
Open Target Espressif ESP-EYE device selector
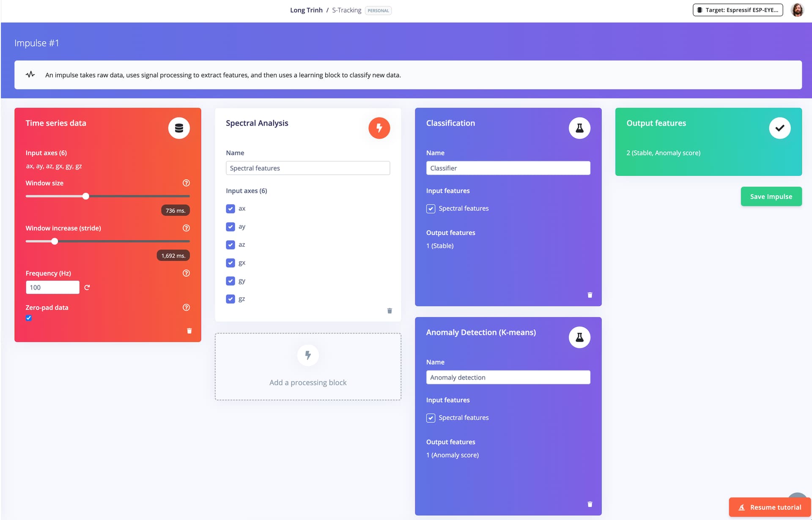[x=738, y=10]
